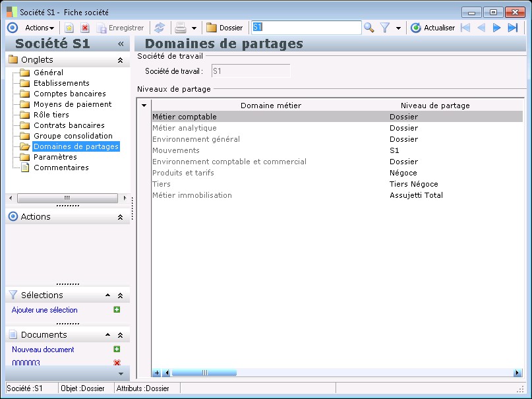Click the Nouveau document link
Viewport: 532px width, 399px height.
[x=43, y=350]
